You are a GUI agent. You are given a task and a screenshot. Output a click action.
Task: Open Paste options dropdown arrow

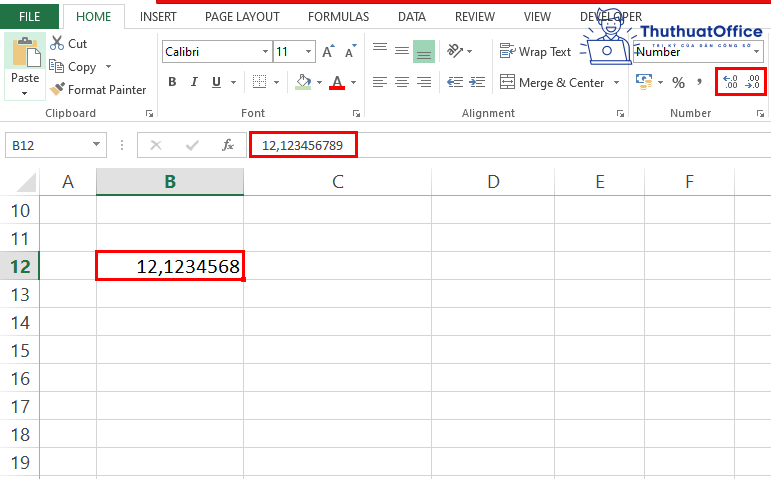tap(25, 93)
